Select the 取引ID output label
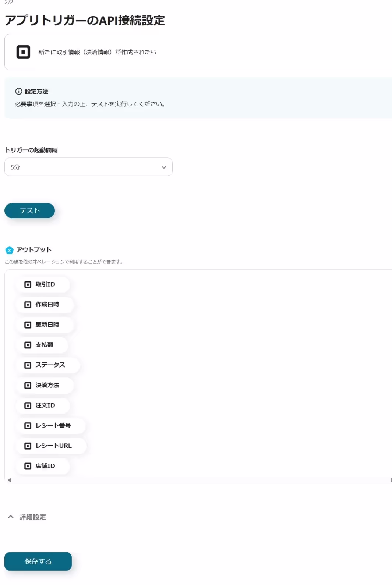This screenshot has width=392, height=585. 45,284
